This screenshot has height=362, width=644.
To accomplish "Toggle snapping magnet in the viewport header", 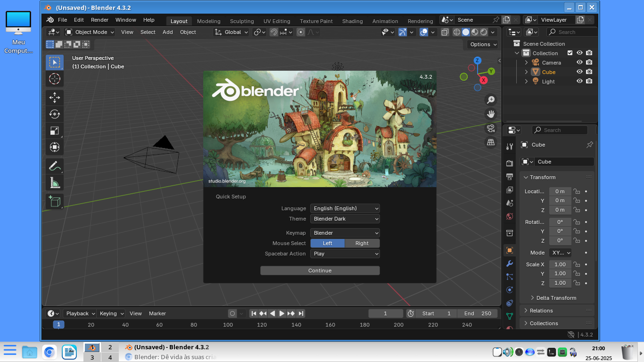I will point(273,32).
